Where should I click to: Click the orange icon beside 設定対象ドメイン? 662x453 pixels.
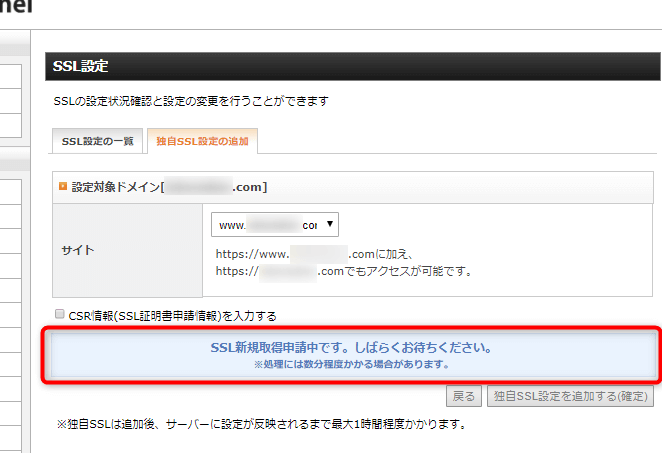tap(63, 187)
